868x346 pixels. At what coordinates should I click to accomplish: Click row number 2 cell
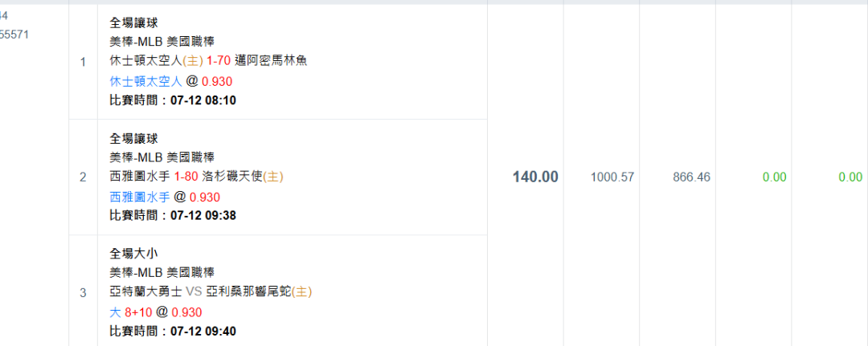pos(83,177)
